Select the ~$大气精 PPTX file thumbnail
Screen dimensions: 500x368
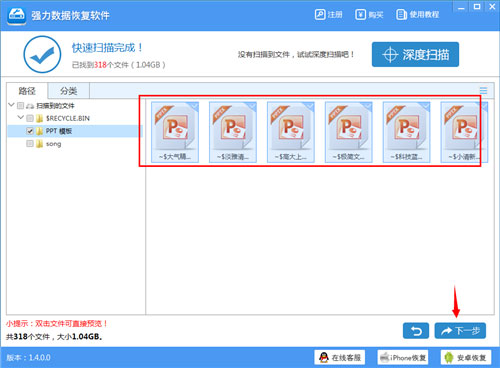click(175, 132)
